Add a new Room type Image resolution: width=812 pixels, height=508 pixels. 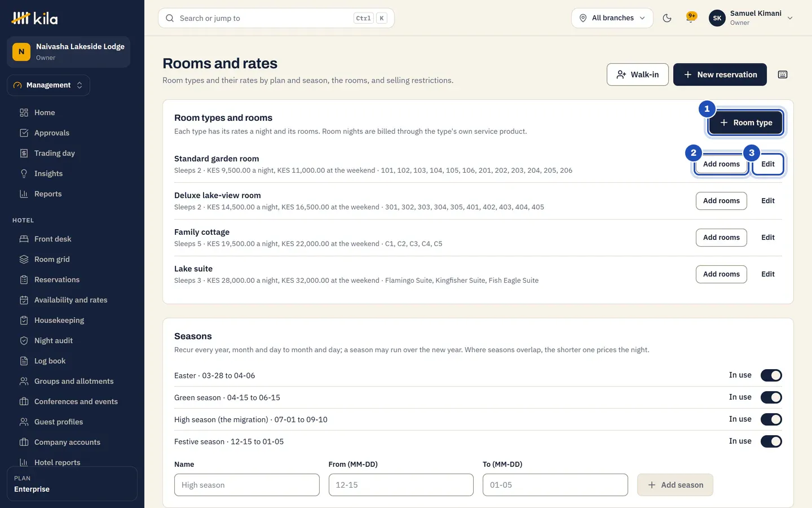pos(745,122)
